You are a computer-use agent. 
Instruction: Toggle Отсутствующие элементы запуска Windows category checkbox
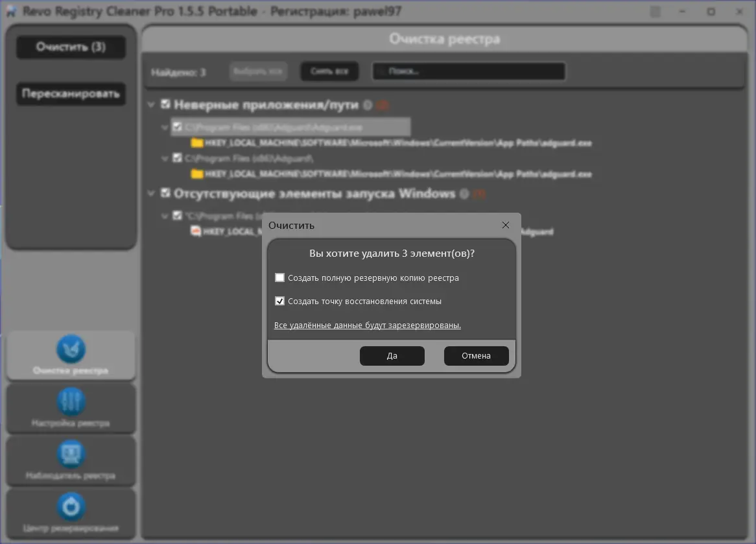coord(166,193)
